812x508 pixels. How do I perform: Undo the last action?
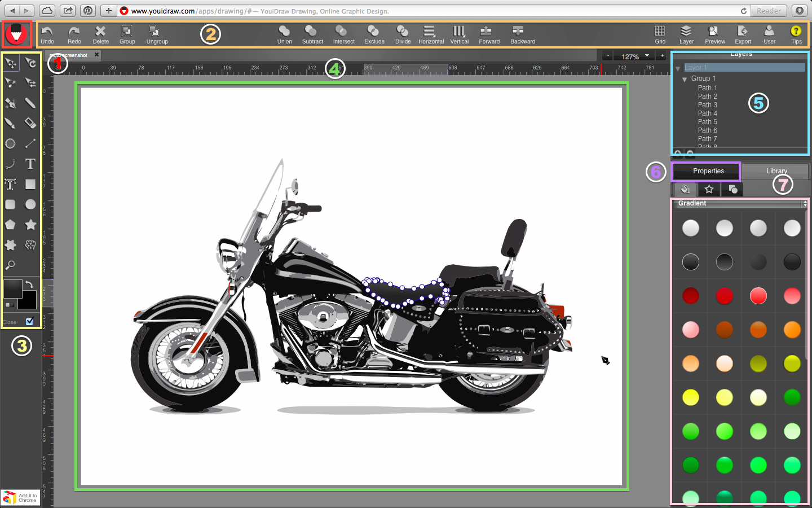[47, 34]
